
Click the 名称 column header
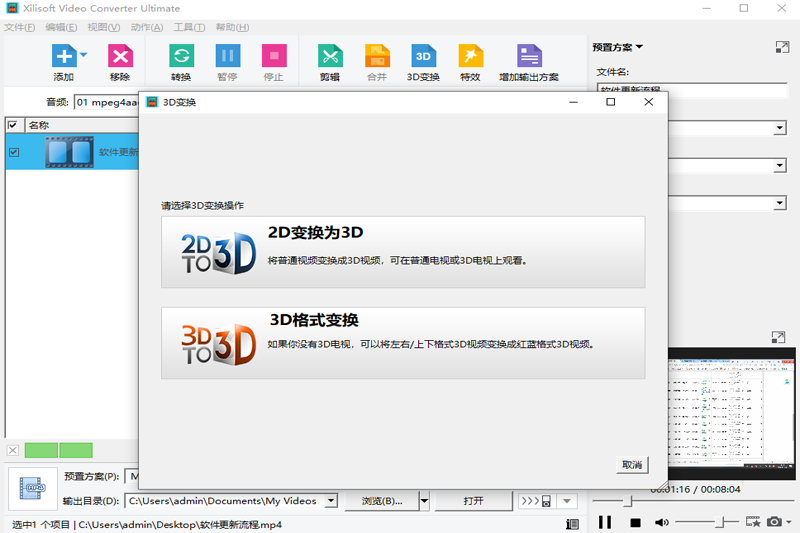coord(83,125)
